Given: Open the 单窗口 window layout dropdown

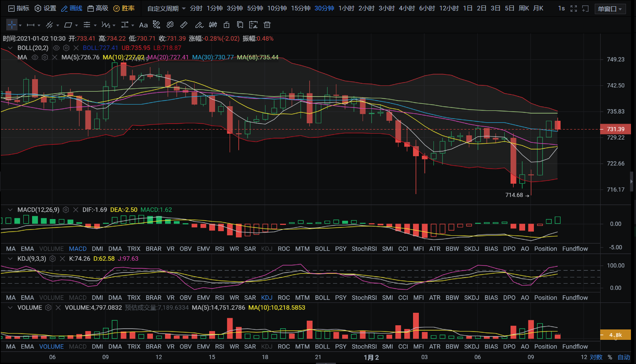Looking at the screenshot, I should point(610,9).
